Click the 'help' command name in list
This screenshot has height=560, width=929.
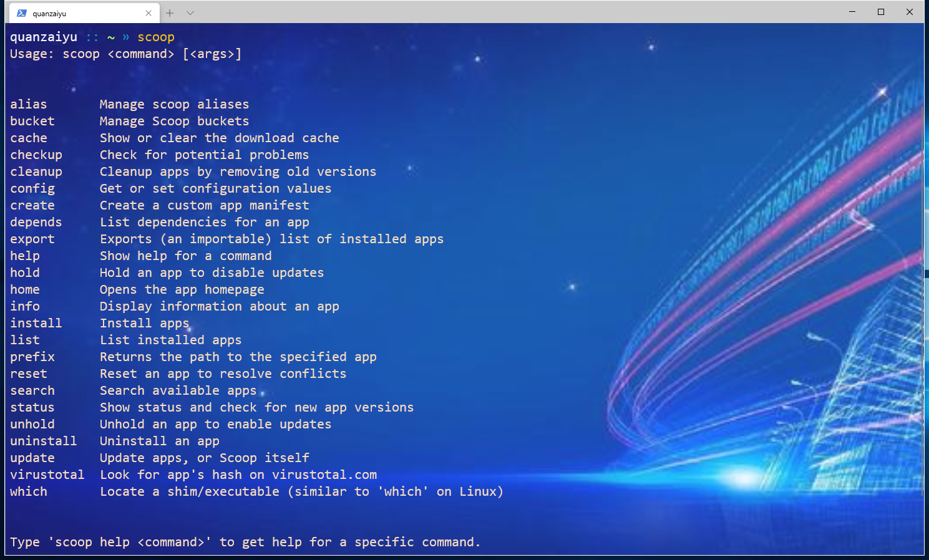coord(25,256)
